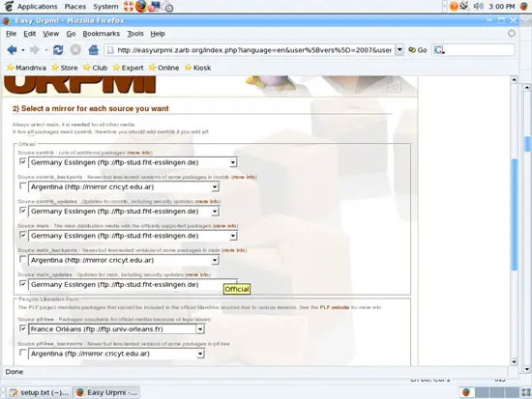Toggle the plf-free source checkbox
Viewport: 532px width, 399px height.
[x=23, y=328]
